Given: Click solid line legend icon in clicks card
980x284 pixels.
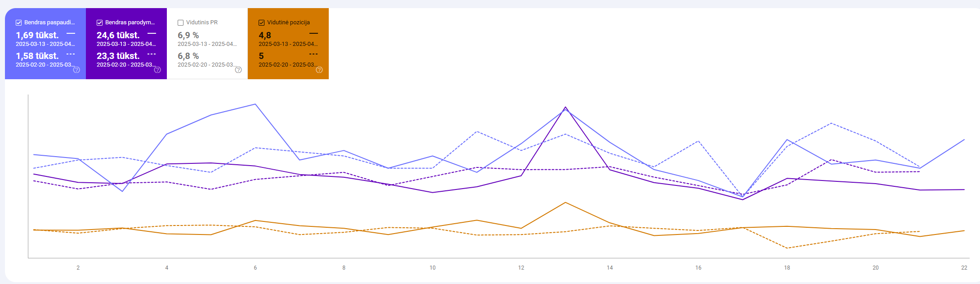Looking at the screenshot, I should pos(71,33).
